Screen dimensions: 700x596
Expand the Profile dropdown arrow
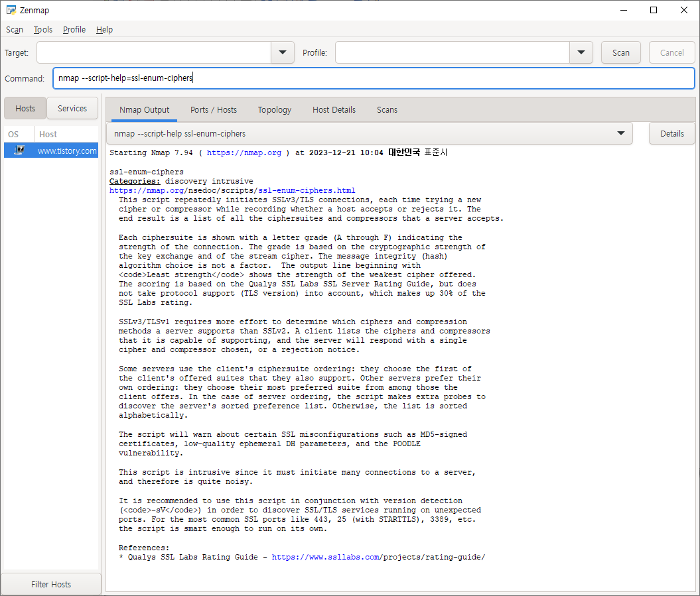click(581, 52)
